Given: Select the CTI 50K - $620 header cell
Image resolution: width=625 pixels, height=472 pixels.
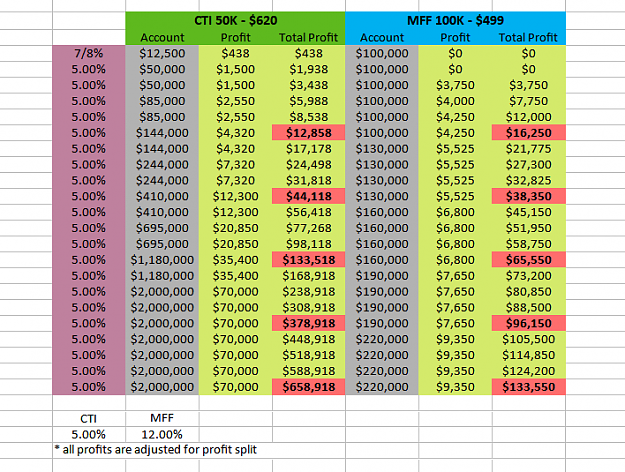Looking at the screenshot, I should click(235, 20).
